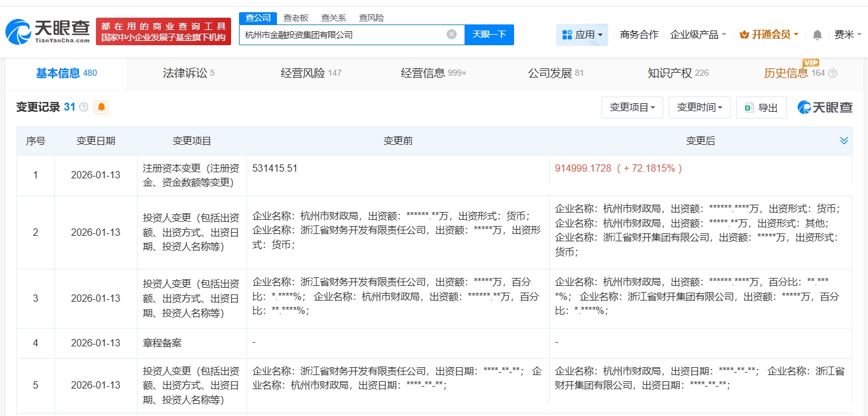Open the 变更时间 filter dropdown

(699, 108)
